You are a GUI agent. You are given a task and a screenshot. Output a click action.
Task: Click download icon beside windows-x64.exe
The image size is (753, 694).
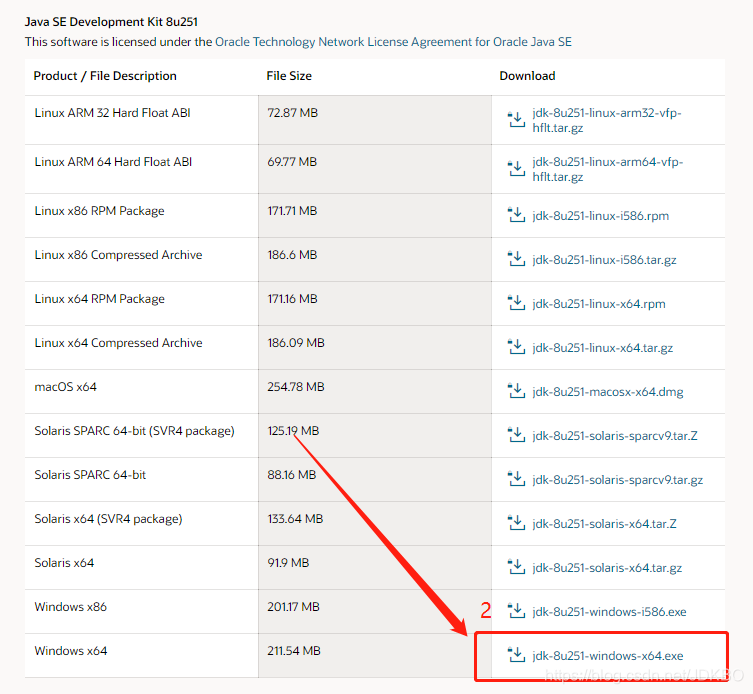[517, 655]
